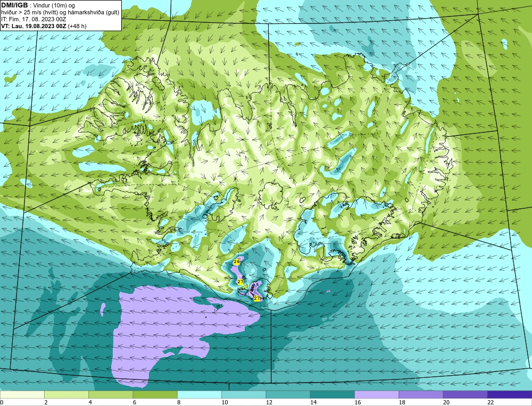Click the 'IT: Fim. 17. 08. 2023 00Z' line
This screenshot has height=406, width=532.
pyautogui.click(x=33, y=19)
